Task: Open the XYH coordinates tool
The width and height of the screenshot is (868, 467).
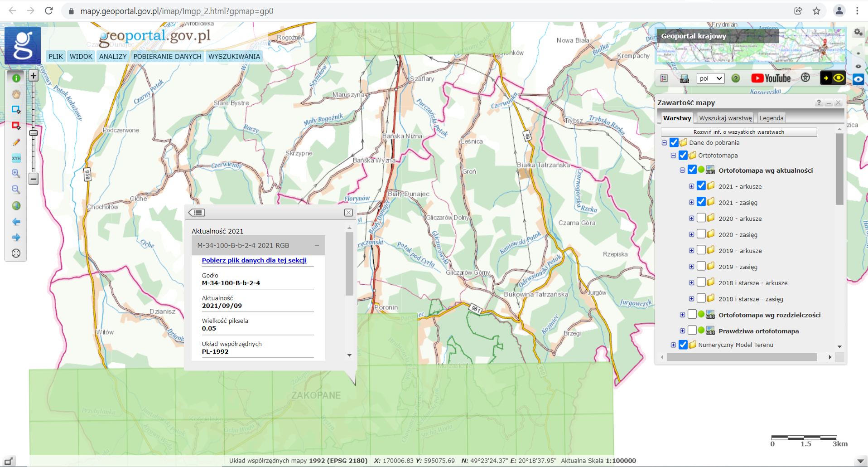Action: (16, 158)
